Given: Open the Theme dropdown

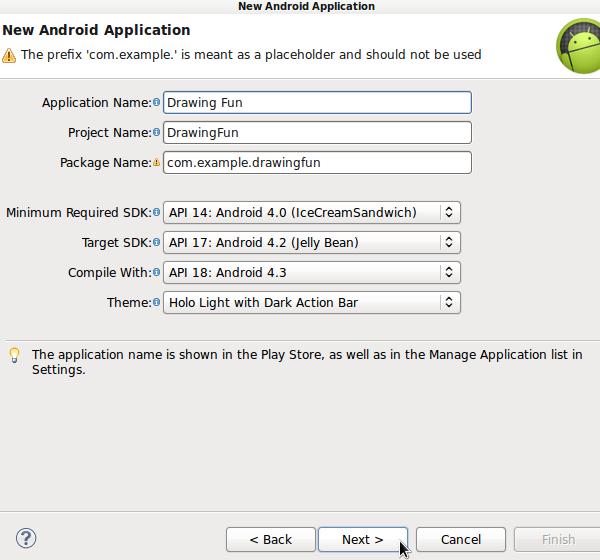Looking at the screenshot, I should pyautogui.click(x=312, y=302).
